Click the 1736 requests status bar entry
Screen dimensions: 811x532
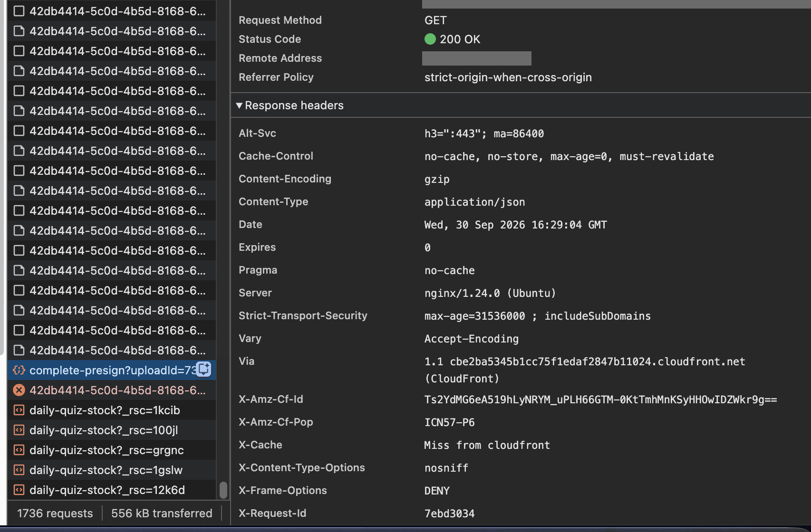point(55,513)
